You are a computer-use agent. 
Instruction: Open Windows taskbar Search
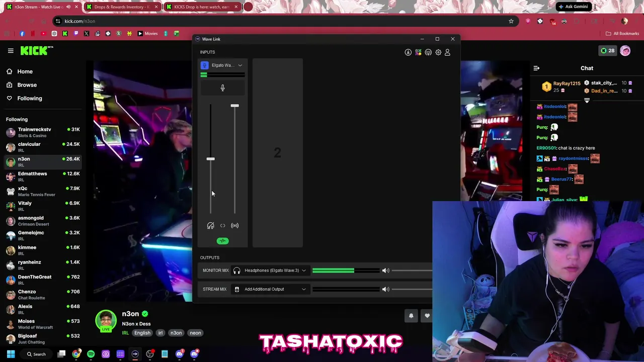37,354
